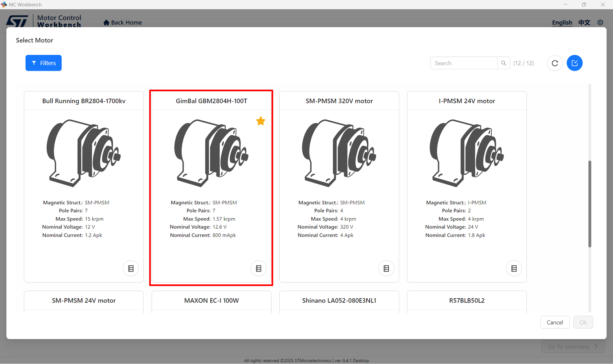The width and height of the screenshot is (613, 364).
Task: Click the 'Select Motor' dialog heading
Action: pos(35,40)
